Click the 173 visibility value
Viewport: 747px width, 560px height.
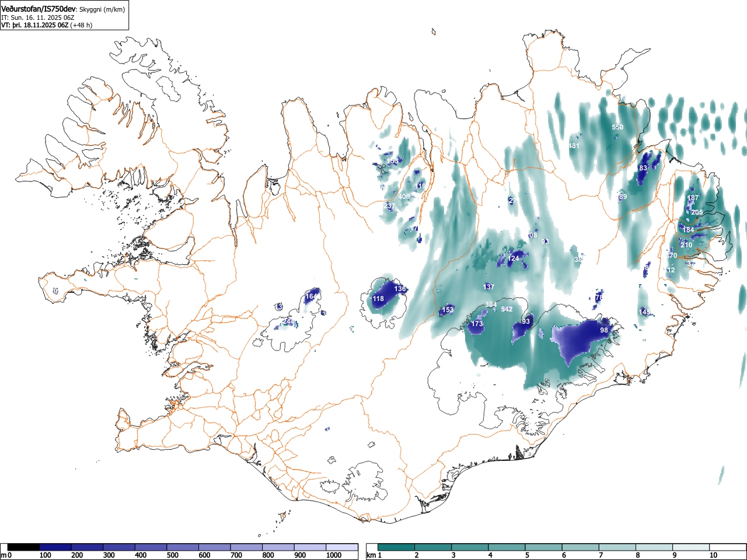tap(477, 324)
